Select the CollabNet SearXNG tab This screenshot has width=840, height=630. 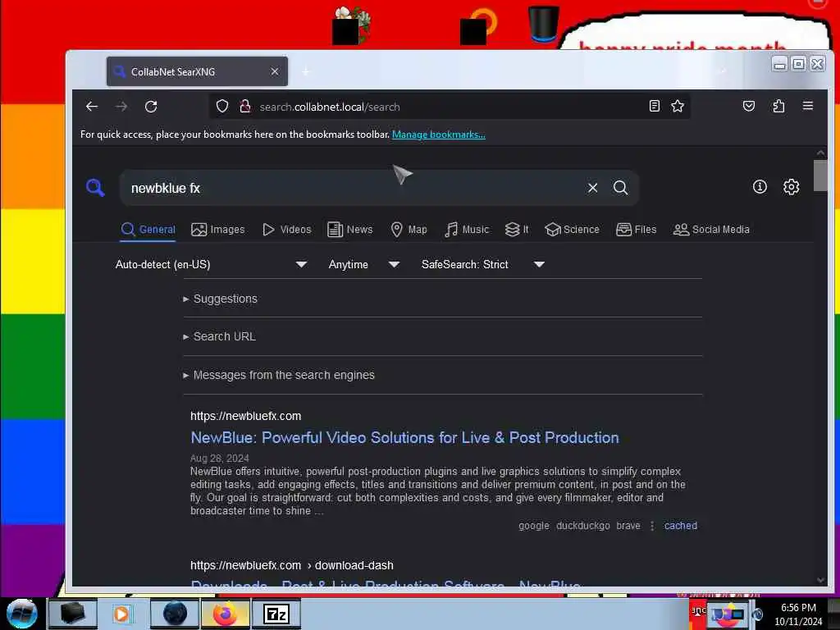197,71
